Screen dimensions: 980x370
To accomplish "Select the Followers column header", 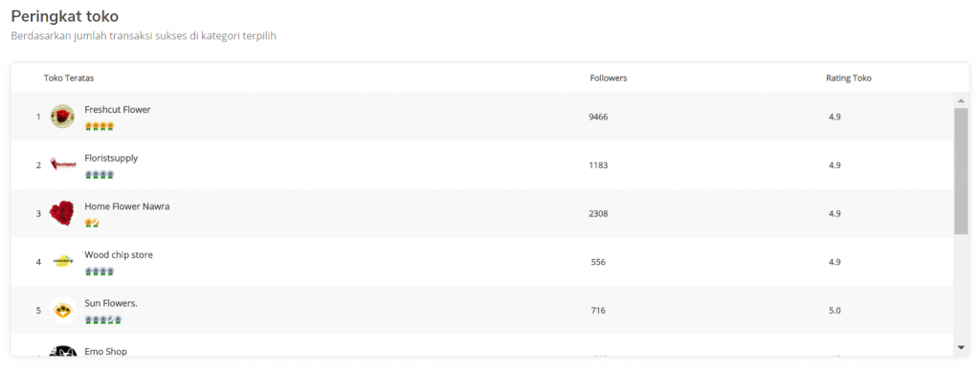I will pos(608,78).
